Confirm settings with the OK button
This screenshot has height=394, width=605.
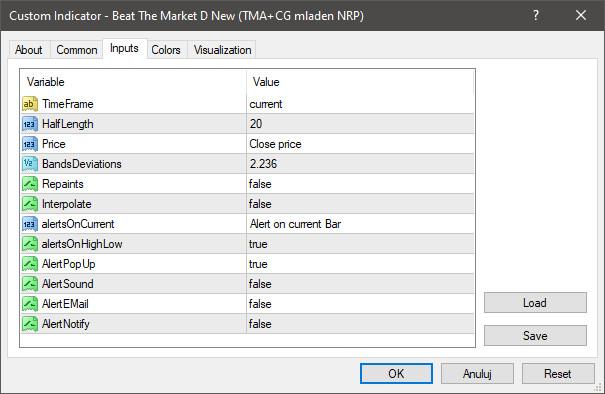(396, 374)
